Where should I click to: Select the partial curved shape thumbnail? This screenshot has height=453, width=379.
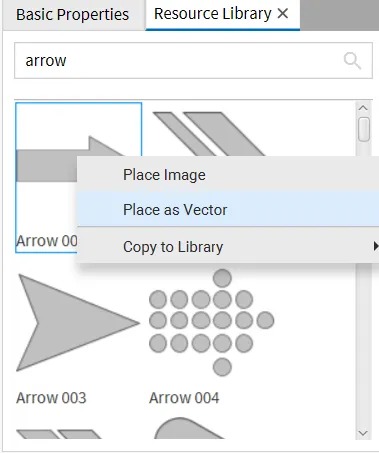click(x=189, y=428)
